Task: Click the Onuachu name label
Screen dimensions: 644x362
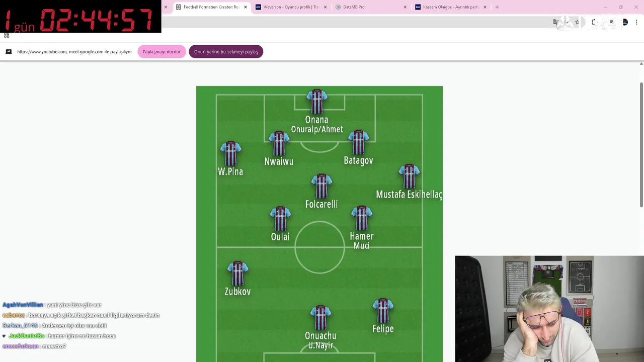Action: point(320,336)
